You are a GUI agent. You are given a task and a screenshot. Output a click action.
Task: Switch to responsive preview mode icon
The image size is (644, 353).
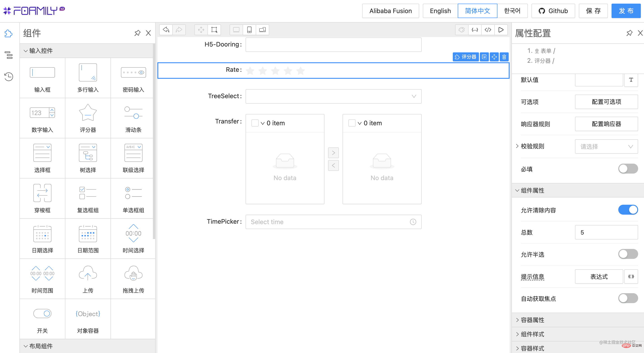[262, 30]
